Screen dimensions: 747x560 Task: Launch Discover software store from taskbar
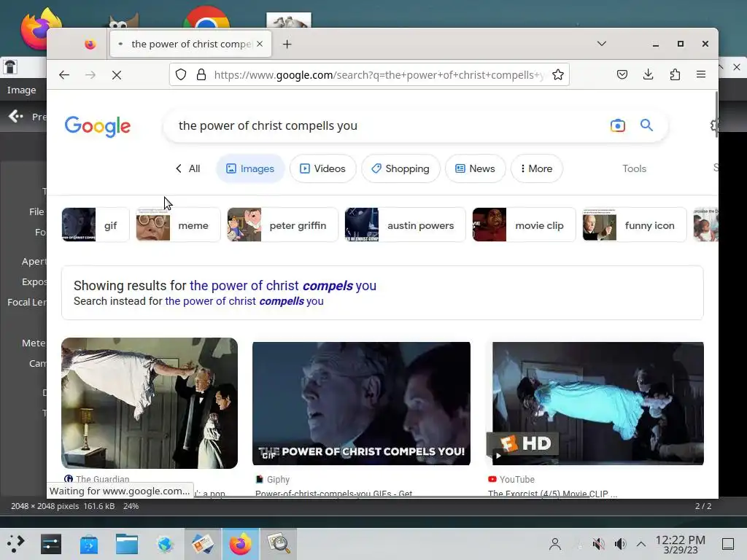[x=88, y=544]
